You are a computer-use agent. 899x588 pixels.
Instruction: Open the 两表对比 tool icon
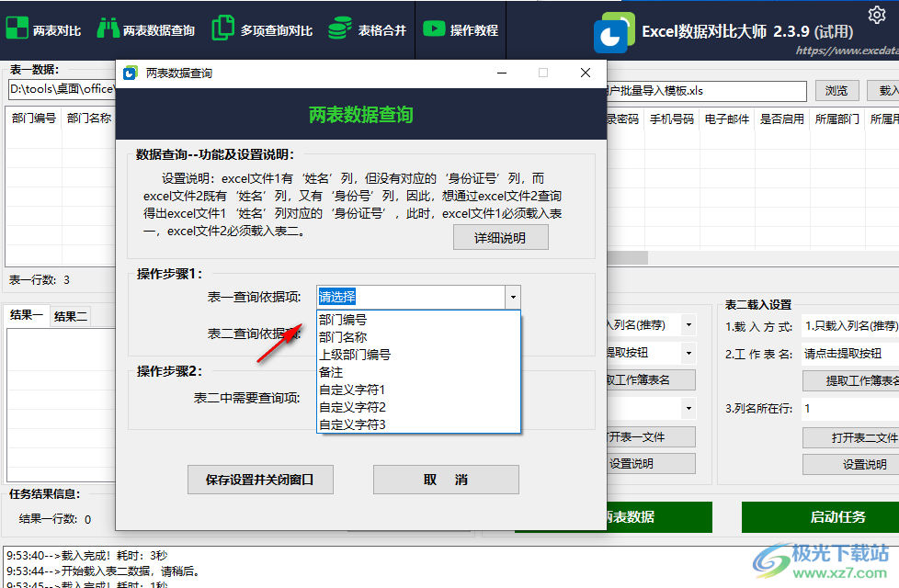17,28
